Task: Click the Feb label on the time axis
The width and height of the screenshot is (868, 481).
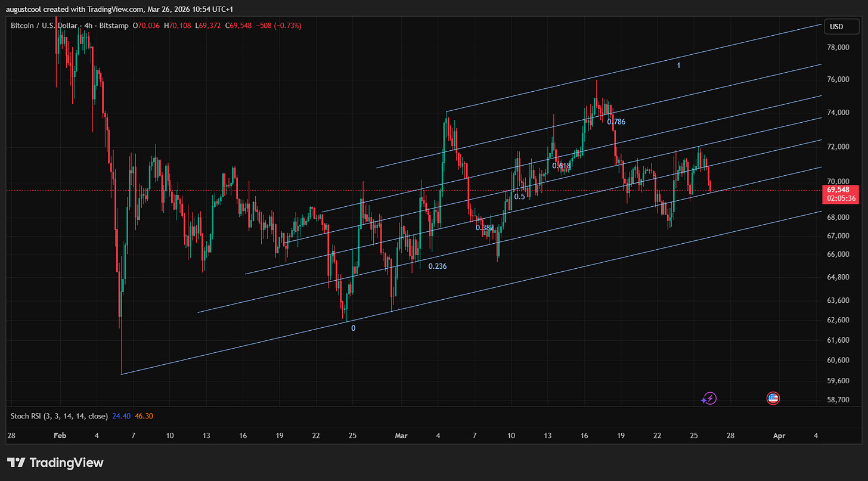Action: click(59, 436)
